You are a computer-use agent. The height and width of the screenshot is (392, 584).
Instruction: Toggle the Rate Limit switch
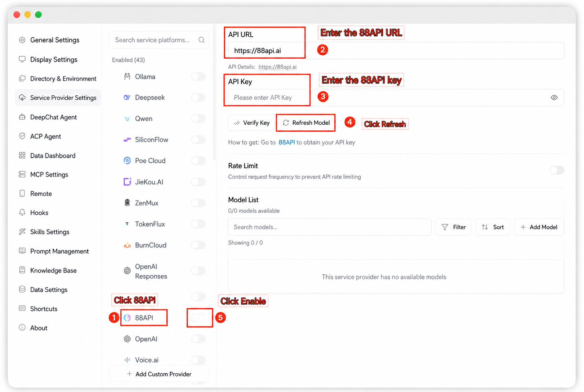click(x=557, y=170)
